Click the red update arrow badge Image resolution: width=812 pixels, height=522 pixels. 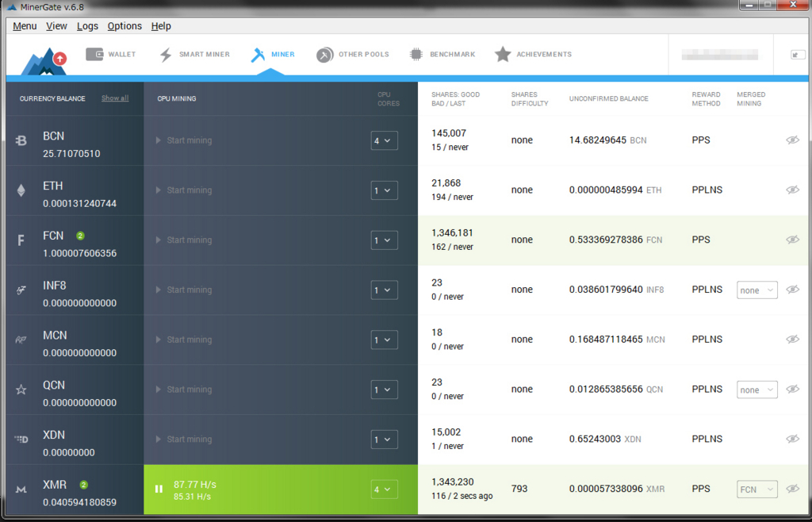60,59
